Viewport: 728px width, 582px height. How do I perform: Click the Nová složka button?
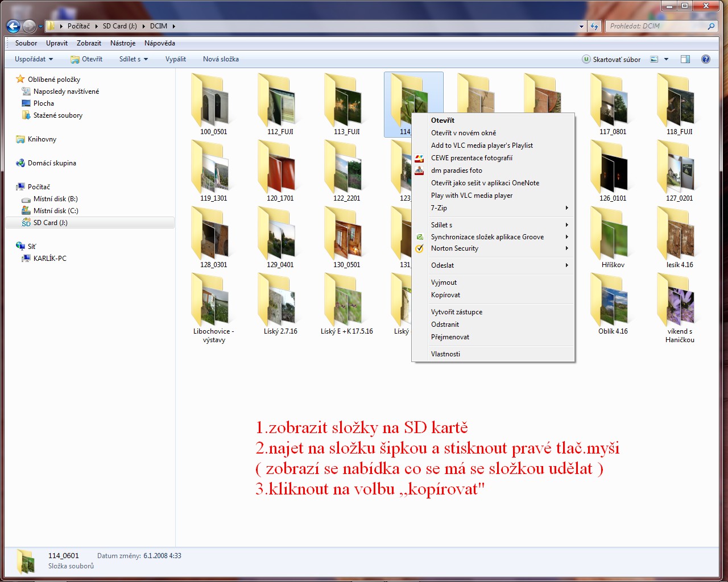(221, 59)
